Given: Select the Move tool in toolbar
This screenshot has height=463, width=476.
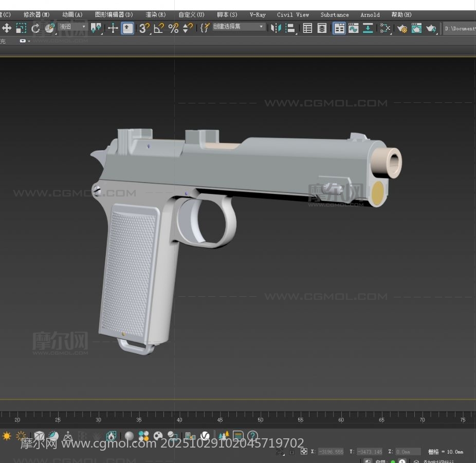Looking at the screenshot, I should (x=7, y=28).
